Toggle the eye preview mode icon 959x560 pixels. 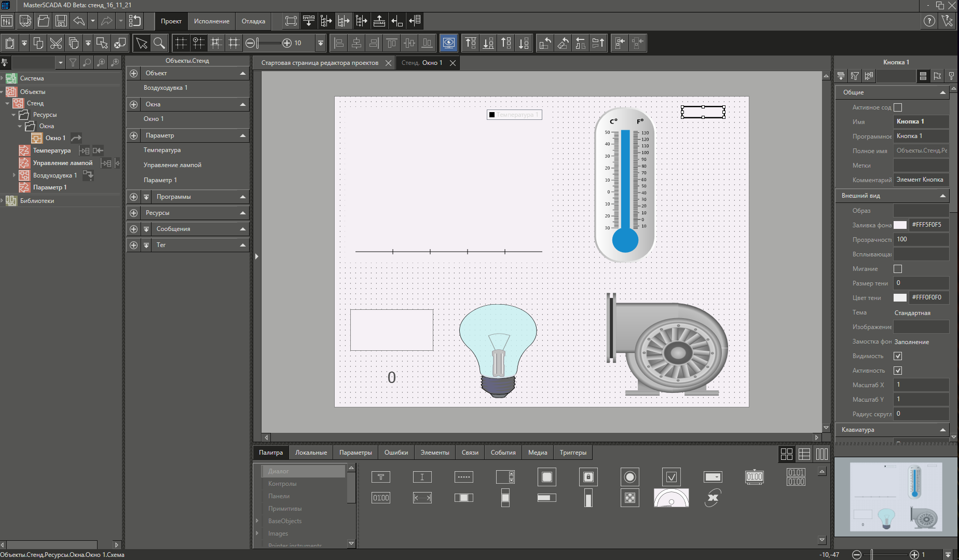click(449, 43)
